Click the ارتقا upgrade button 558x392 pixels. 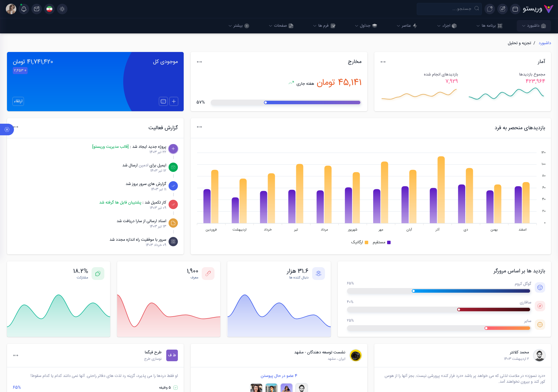[x=18, y=101]
